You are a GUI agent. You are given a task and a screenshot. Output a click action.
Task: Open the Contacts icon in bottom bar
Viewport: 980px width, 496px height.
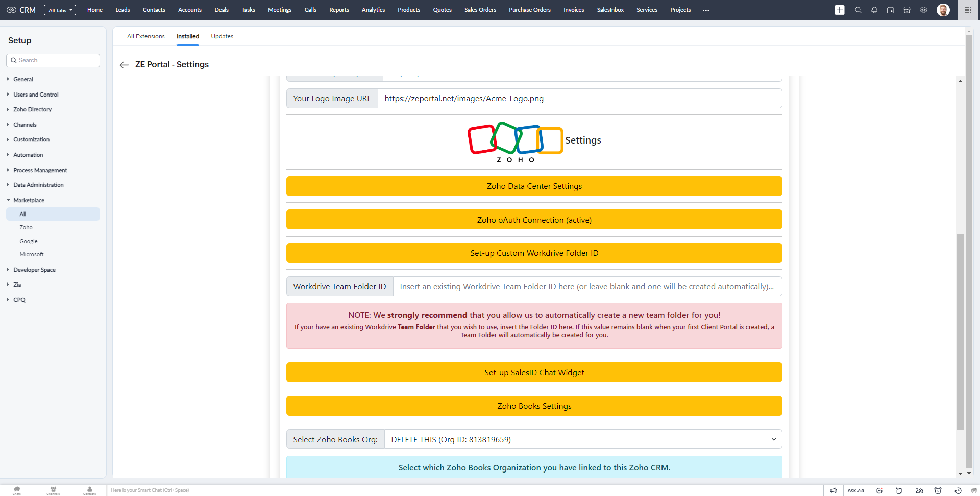(x=90, y=490)
